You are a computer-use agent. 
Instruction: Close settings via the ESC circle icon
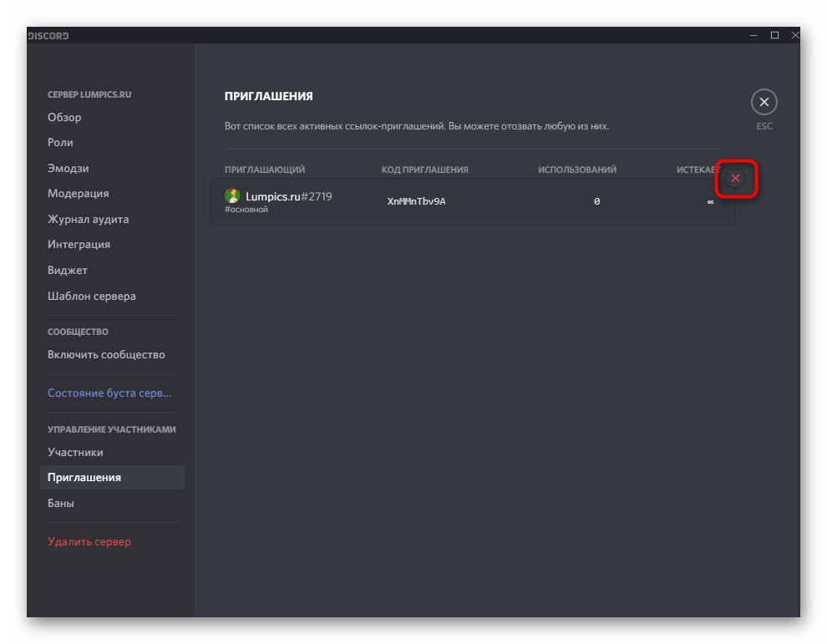[x=764, y=101]
